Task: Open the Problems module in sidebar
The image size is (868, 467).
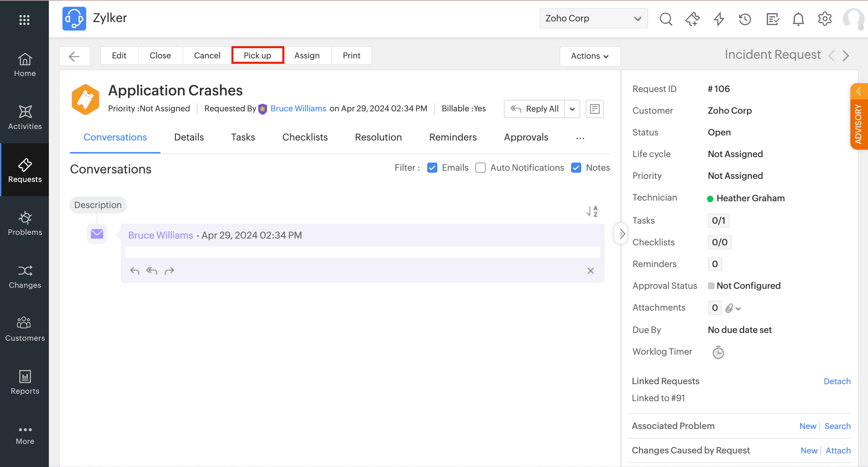Action: point(25,223)
